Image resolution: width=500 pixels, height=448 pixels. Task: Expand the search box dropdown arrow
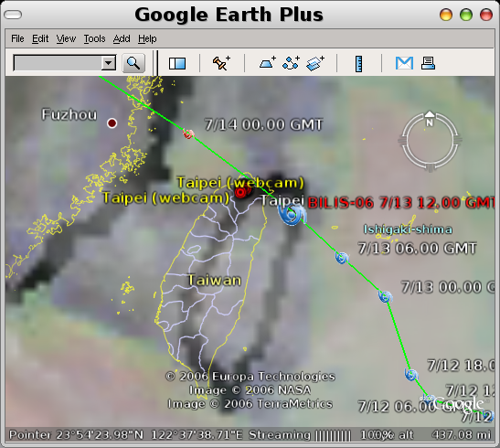[109, 63]
